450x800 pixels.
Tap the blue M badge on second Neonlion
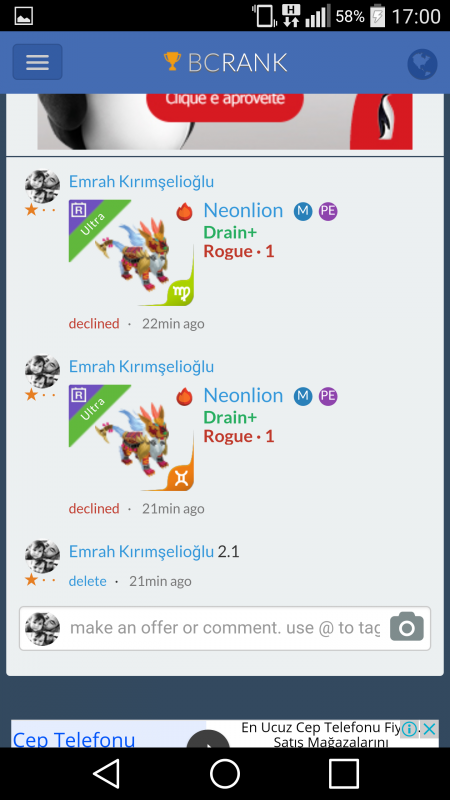tap(303, 396)
